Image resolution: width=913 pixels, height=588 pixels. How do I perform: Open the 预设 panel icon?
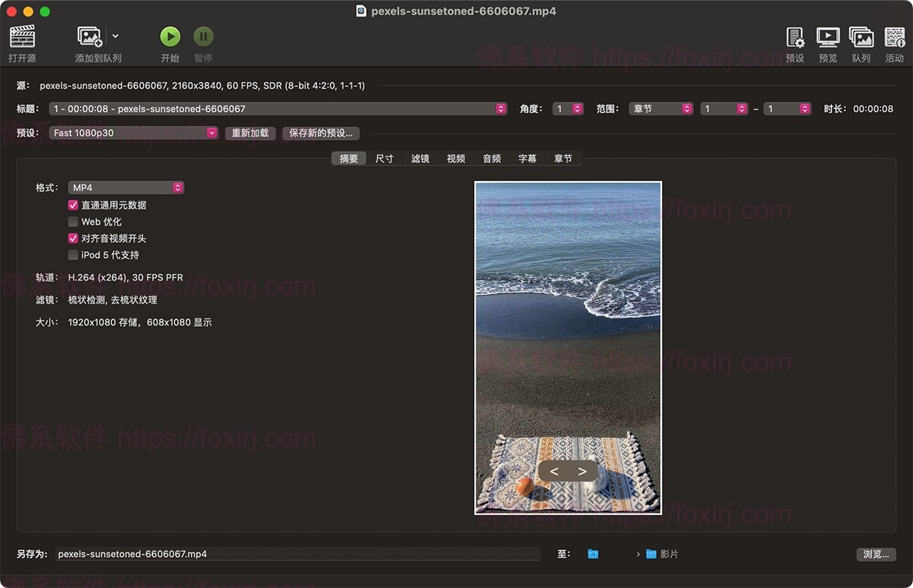point(794,36)
